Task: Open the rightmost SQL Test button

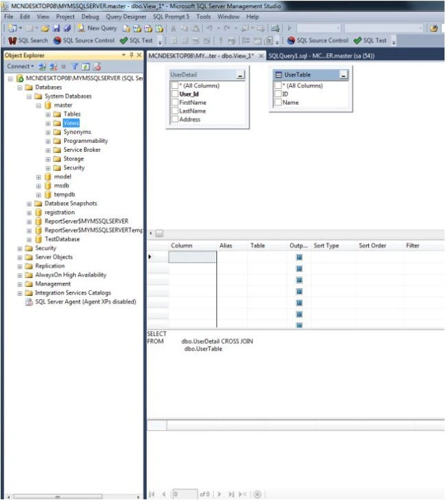Action: pyautogui.click(x=370, y=41)
